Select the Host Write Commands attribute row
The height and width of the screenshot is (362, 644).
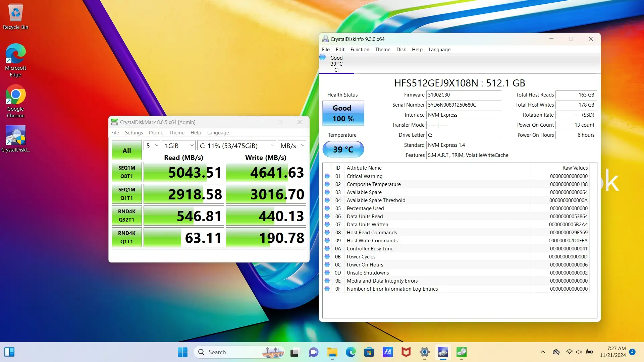click(456, 240)
